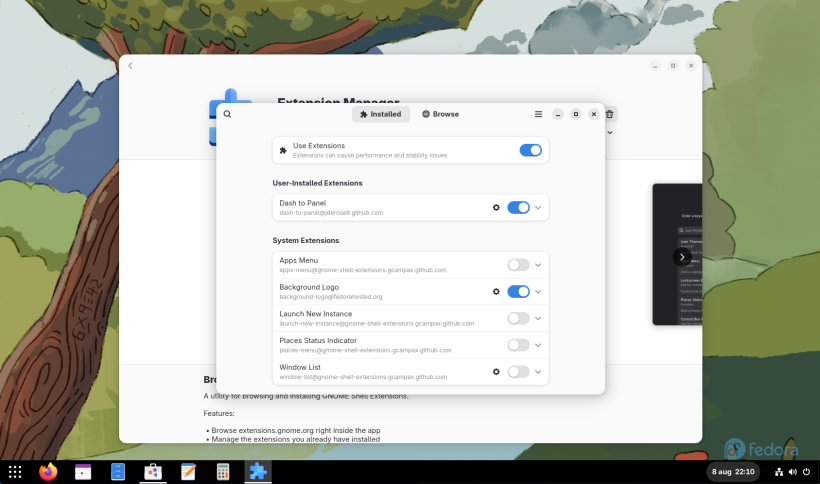Screen dimensions: 820x484
Task: Open the Calendar app in taskbar
Action: click(83, 472)
